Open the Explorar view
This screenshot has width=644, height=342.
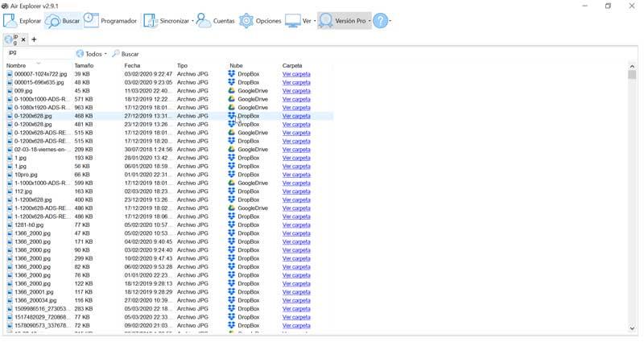click(23, 21)
